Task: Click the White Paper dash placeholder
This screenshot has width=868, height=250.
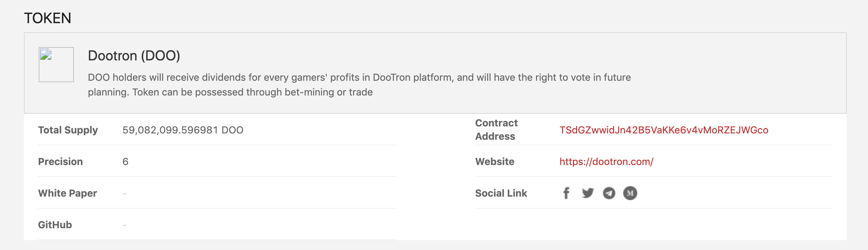Action: (x=125, y=193)
